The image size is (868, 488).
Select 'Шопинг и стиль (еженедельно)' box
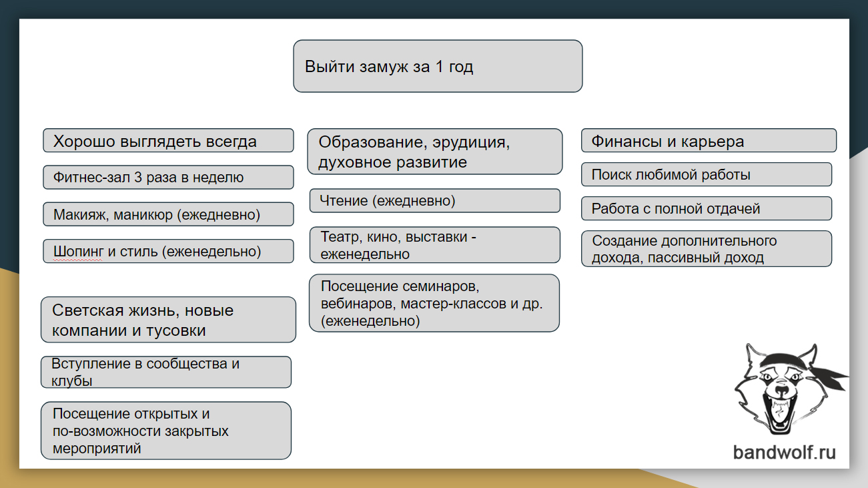pos(168,251)
